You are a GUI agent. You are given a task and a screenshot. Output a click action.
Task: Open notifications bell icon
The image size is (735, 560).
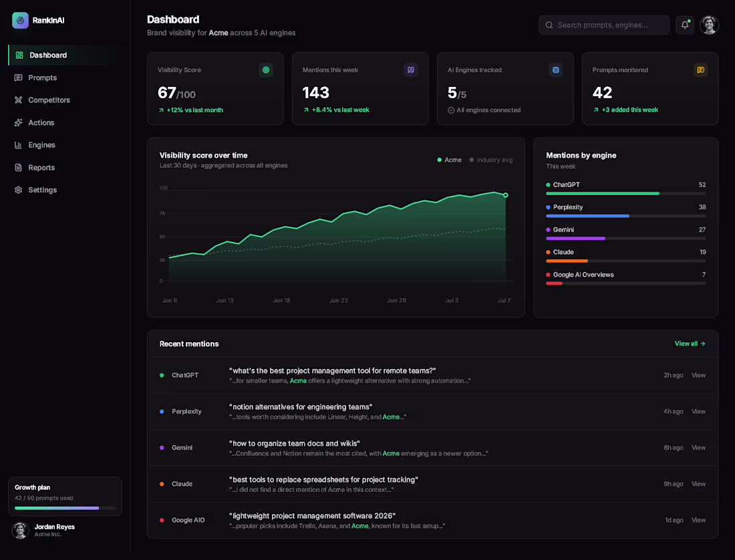pos(685,25)
